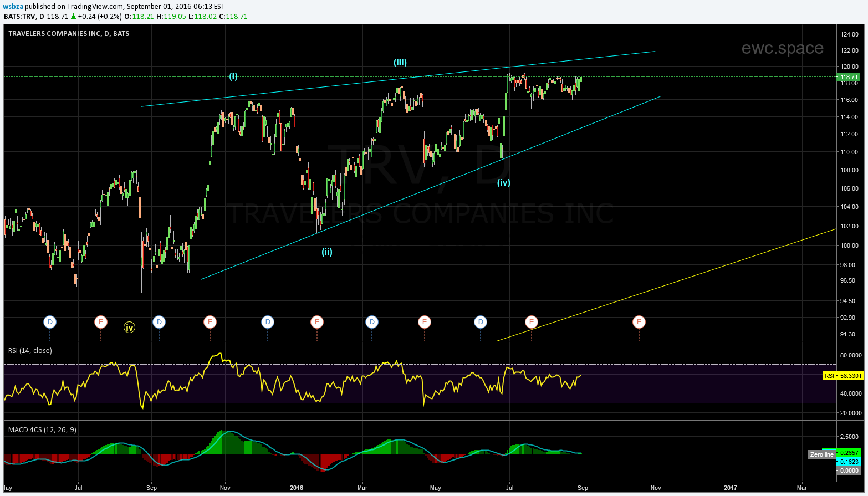Open the RSI (14, close) indicator title
868x496 pixels.
[30, 350]
